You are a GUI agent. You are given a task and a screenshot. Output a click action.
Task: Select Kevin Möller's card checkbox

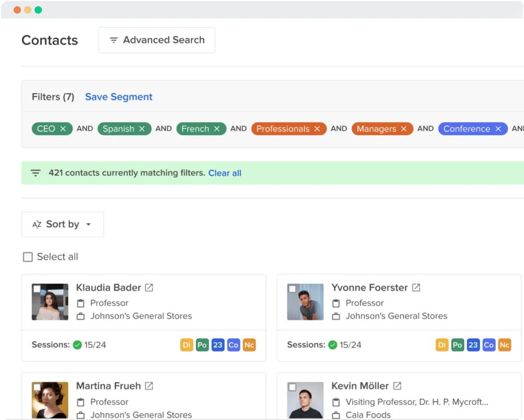coord(292,387)
